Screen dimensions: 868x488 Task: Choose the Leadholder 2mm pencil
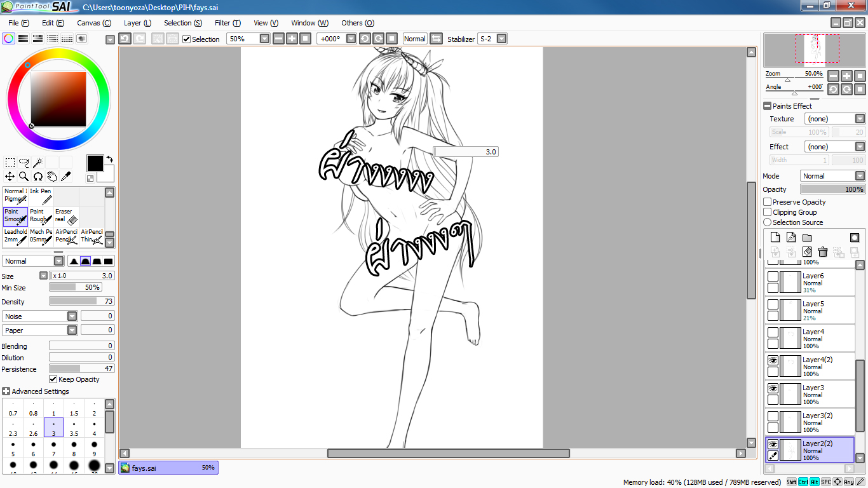[x=15, y=237]
